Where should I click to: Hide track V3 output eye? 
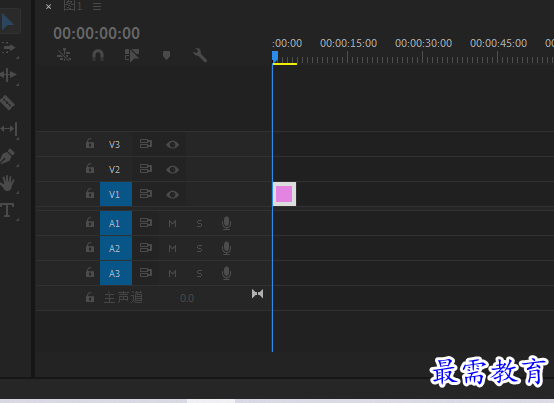tap(172, 144)
